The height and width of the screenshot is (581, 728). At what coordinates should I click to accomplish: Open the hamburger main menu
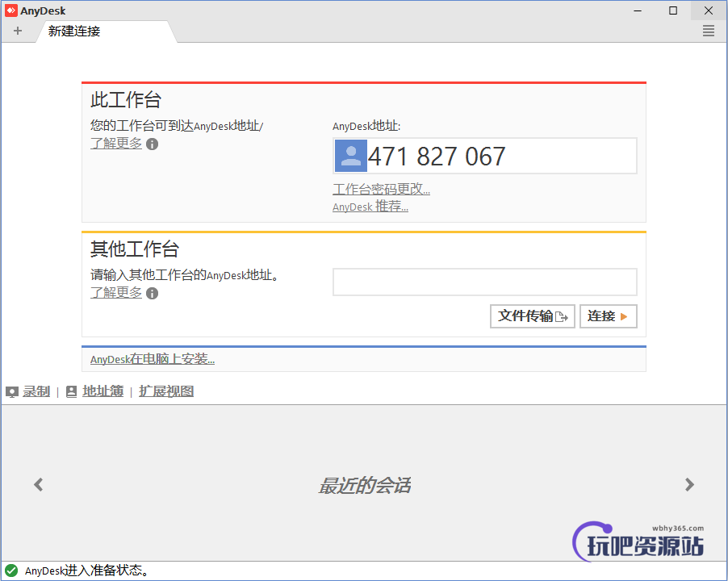click(x=708, y=31)
